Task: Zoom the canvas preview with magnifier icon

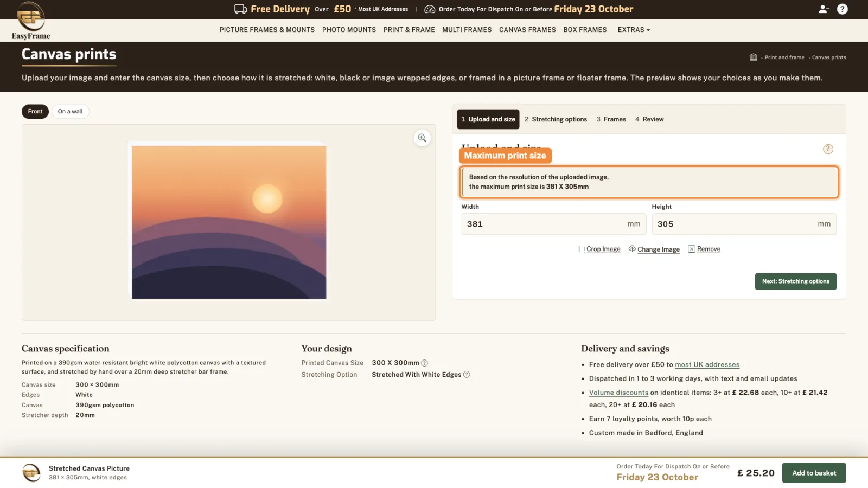Action: pos(422,138)
